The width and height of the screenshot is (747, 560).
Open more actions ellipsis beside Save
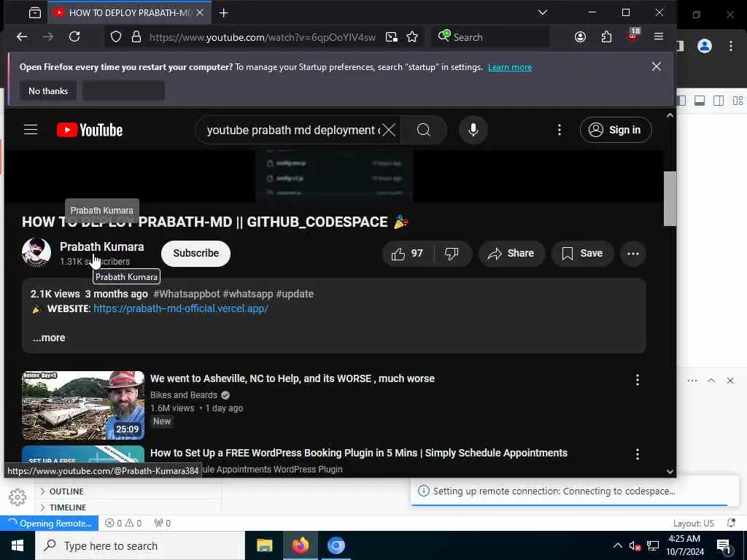[x=633, y=253]
